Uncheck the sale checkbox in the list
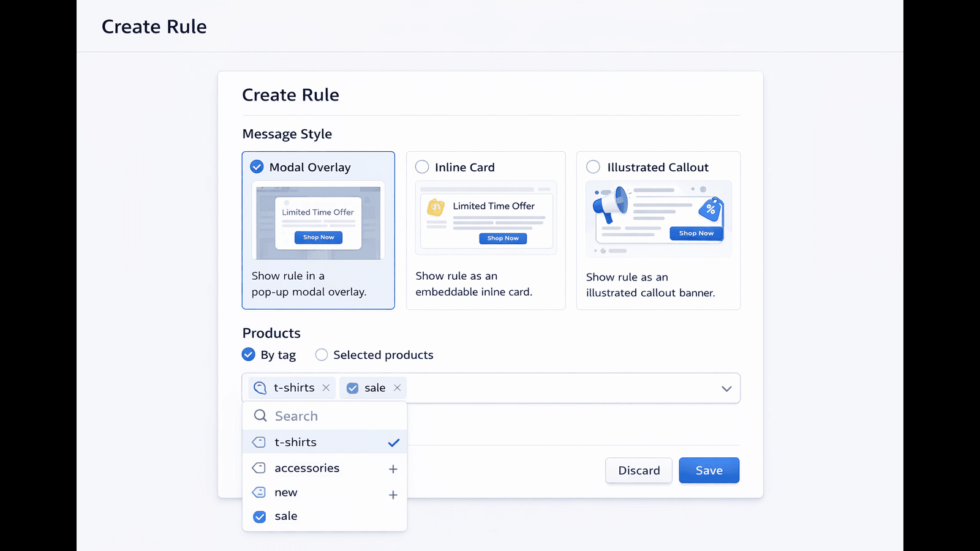This screenshot has width=980, height=551. point(260,517)
